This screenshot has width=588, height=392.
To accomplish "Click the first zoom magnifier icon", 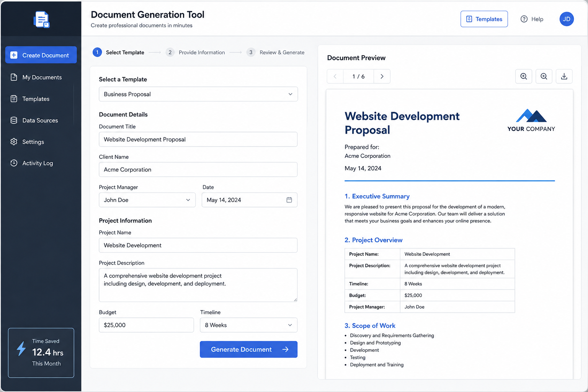I will click(524, 77).
